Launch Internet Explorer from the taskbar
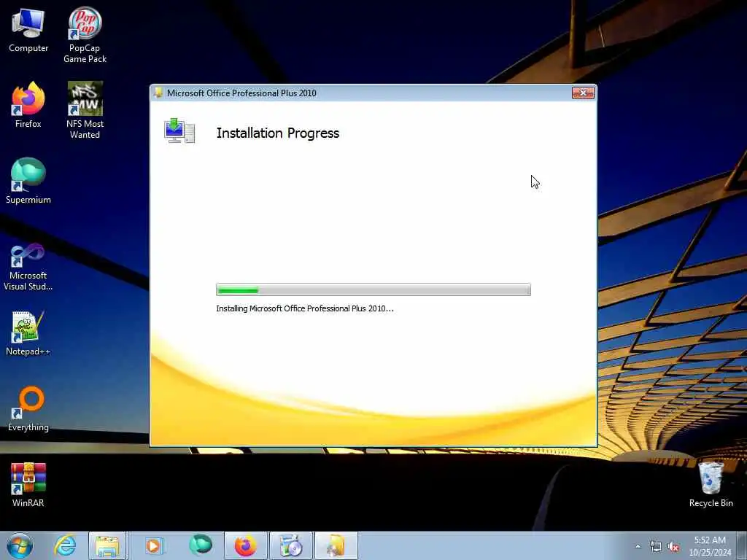 coord(65,545)
